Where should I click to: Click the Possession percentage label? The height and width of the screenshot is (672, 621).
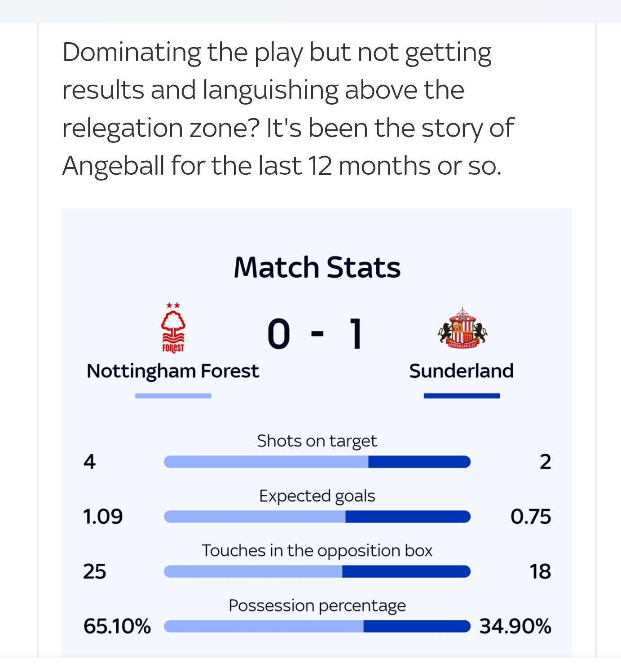pos(317,606)
